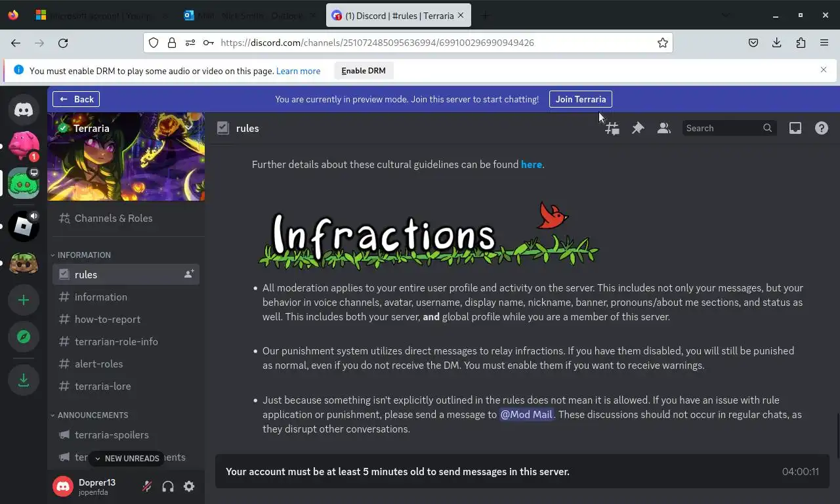Viewport: 840px width, 504px height.
Task: Open the Minecraft grass block server icon
Action: coord(24,263)
